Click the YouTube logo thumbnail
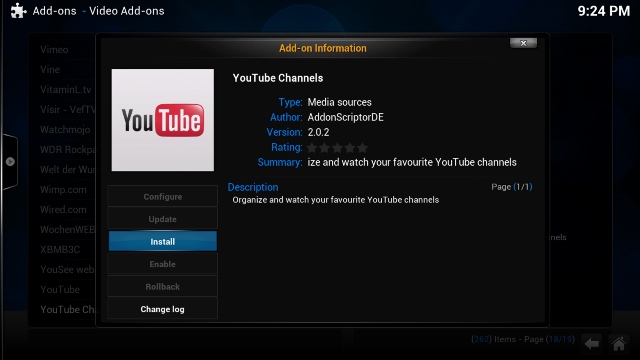The image size is (640, 360). [162, 120]
